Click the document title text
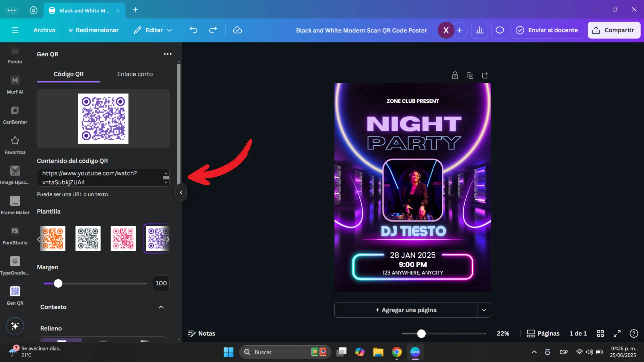The width and height of the screenshot is (644, 362). point(361,30)
